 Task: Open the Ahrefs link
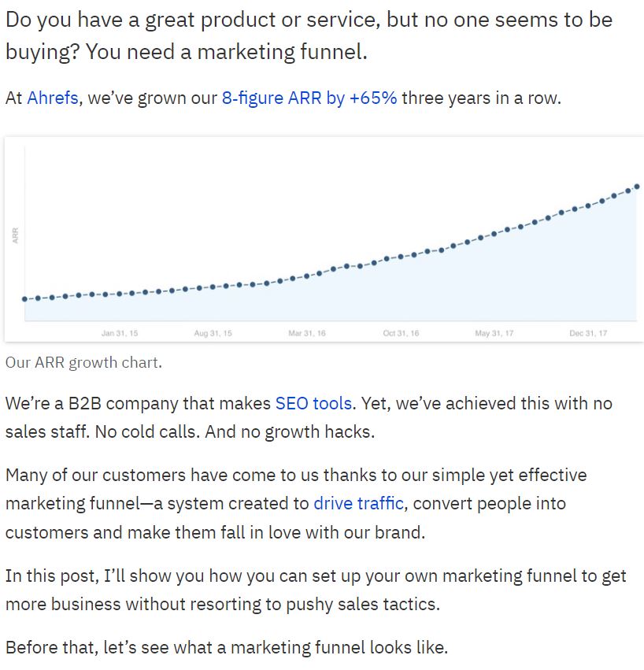pyautogui.click(x=53, y=98)
